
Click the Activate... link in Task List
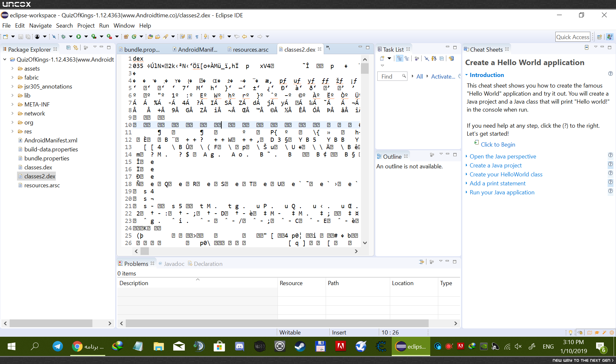(x=443, y=77)
